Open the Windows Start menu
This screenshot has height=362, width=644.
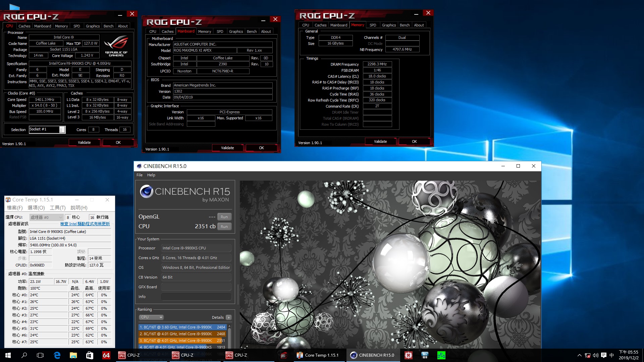(8, 355)
